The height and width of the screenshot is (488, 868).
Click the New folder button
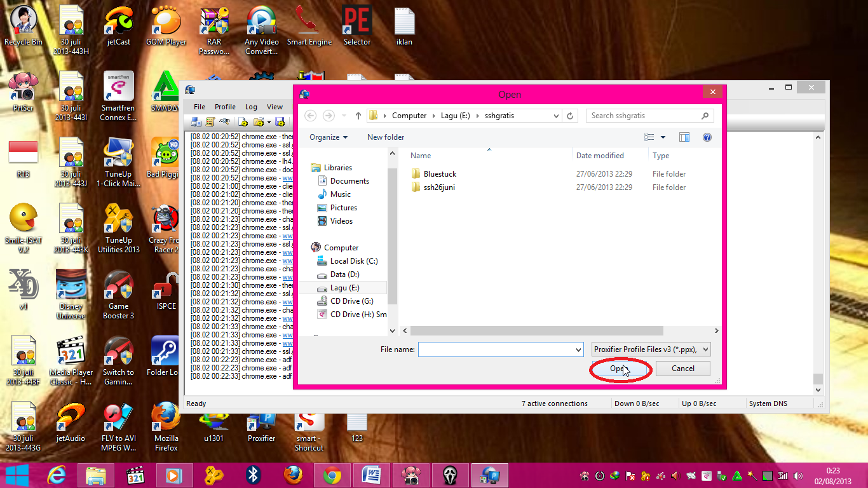point(386,137)
